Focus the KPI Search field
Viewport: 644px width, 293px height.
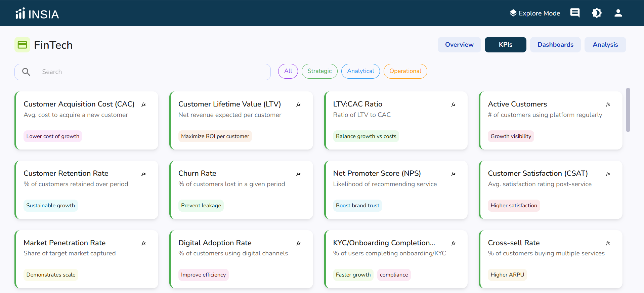pyautogui.click(x=142, y=72)
